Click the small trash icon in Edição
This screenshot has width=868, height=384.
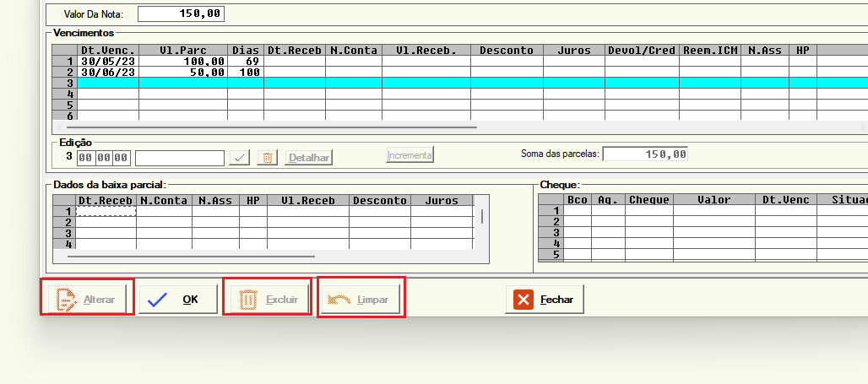(267, 157)
